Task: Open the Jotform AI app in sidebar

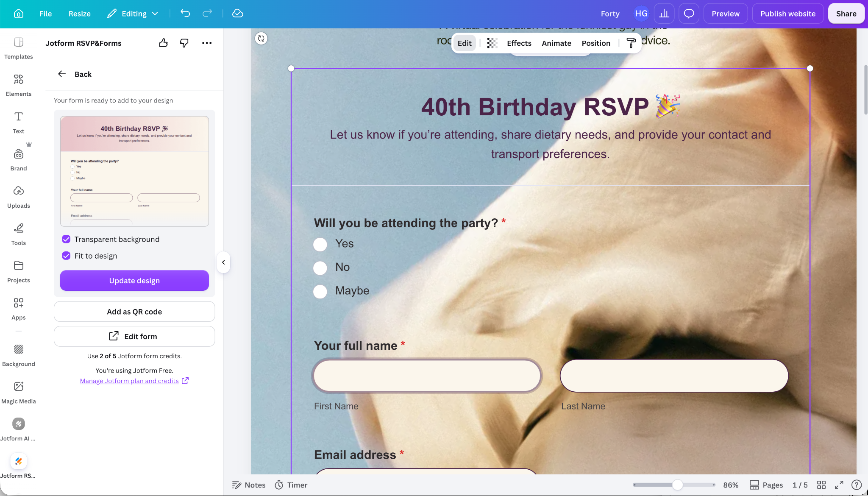Action: (x=19, y=429)
